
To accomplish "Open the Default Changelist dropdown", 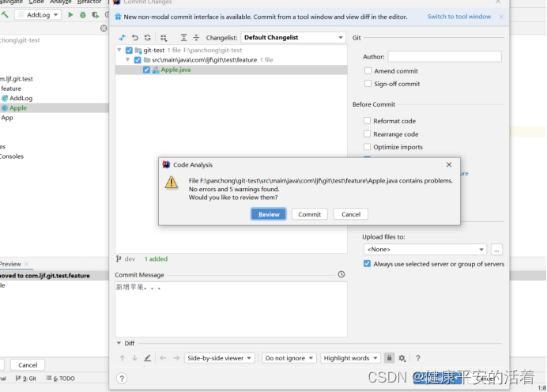I will click(293, 37).
